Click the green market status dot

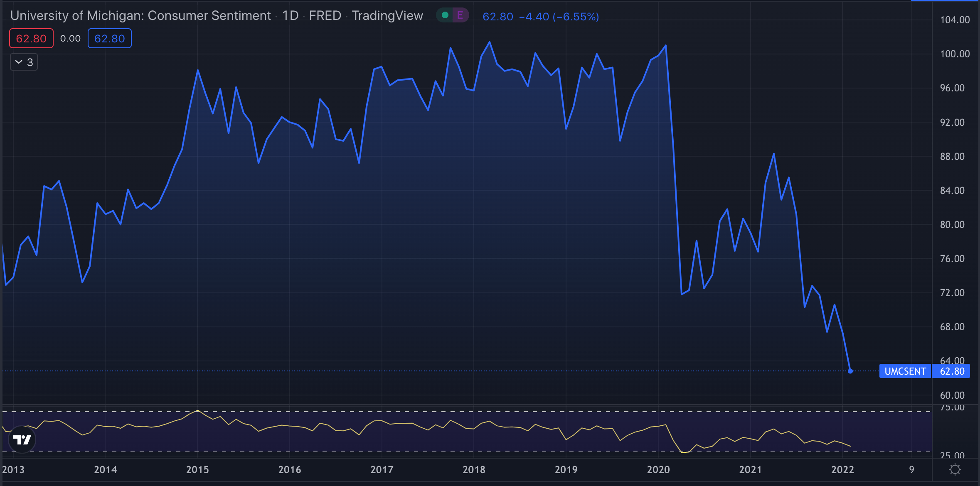pyautogui.click(x=445, y=15)
